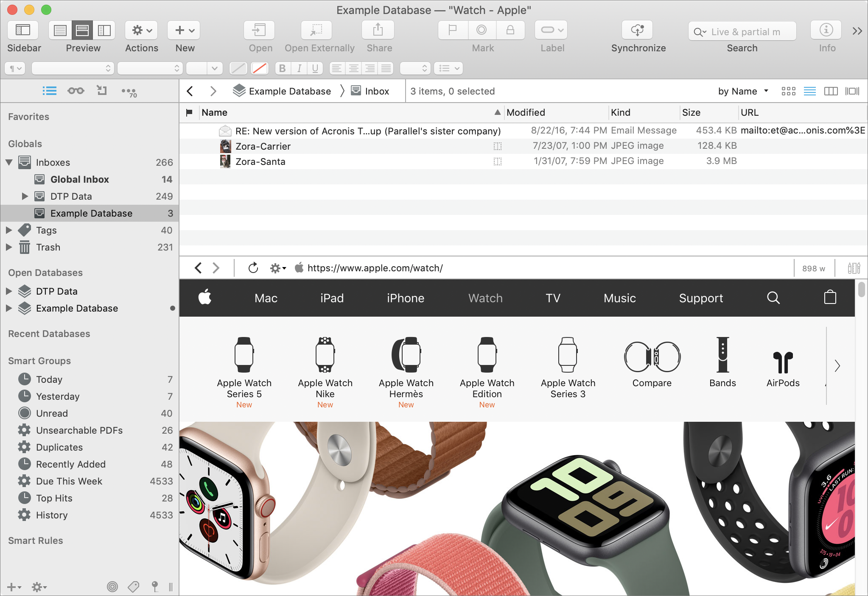Toggle bold formatting in toolbar
868x596 pixels.
(x=282, y=68)
